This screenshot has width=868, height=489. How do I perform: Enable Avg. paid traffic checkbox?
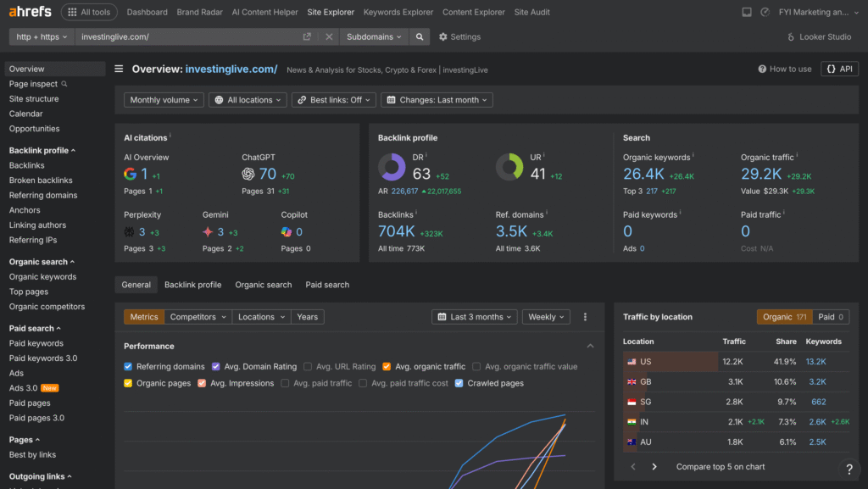285,383
